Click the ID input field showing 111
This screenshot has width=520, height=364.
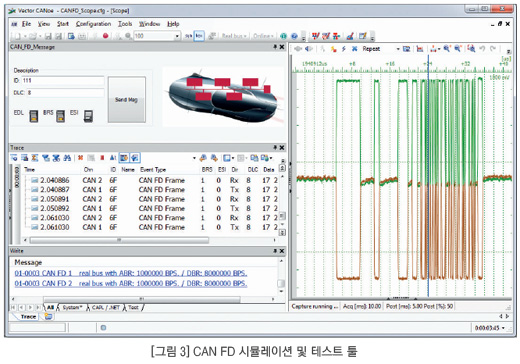point(63,81)
